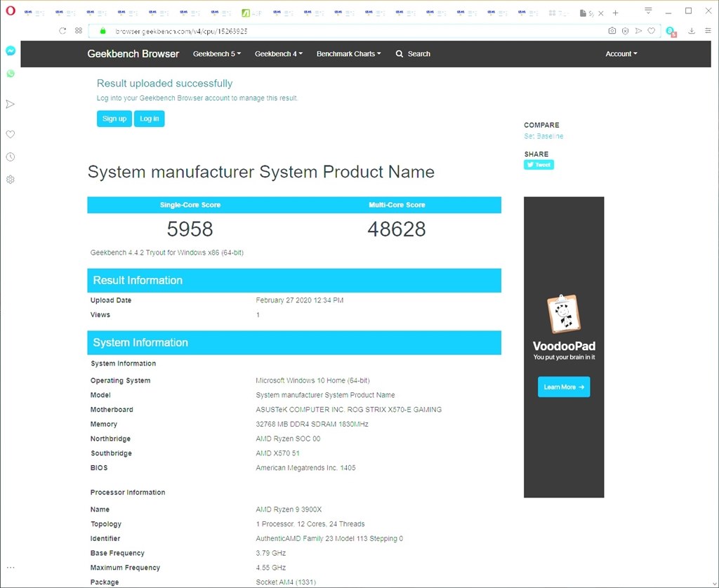Click the Sign up button
This screenshot has height=588, width=719.
click(114, 119)
